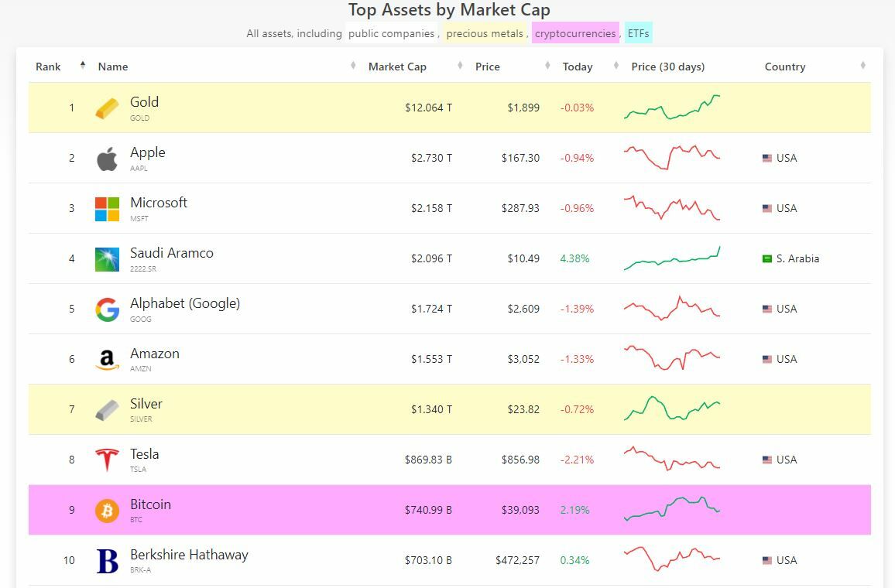Click the Saudi Aramco logo icon
This screenshot has height=588, width=895.
107,259
